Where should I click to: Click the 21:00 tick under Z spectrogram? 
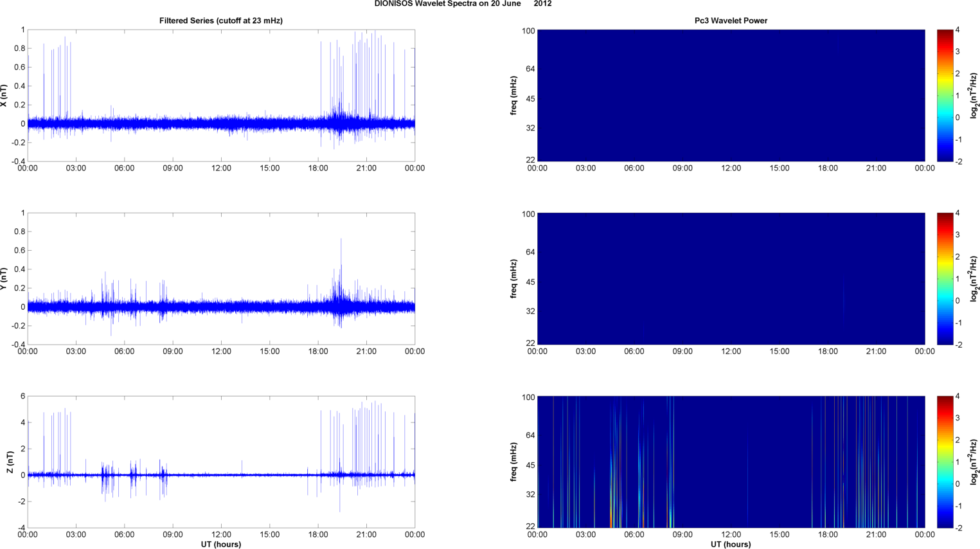(x=877, y=535)
